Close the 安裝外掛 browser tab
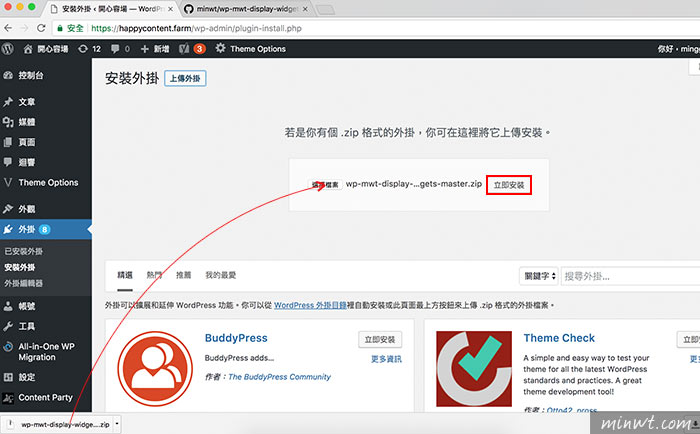 (x=171, y=9)
